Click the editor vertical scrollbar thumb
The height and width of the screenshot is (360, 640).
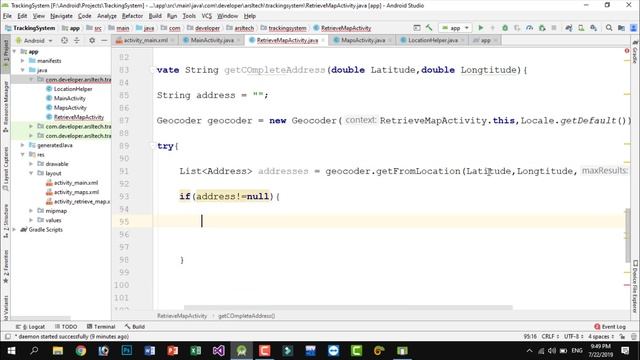[628, 235]
